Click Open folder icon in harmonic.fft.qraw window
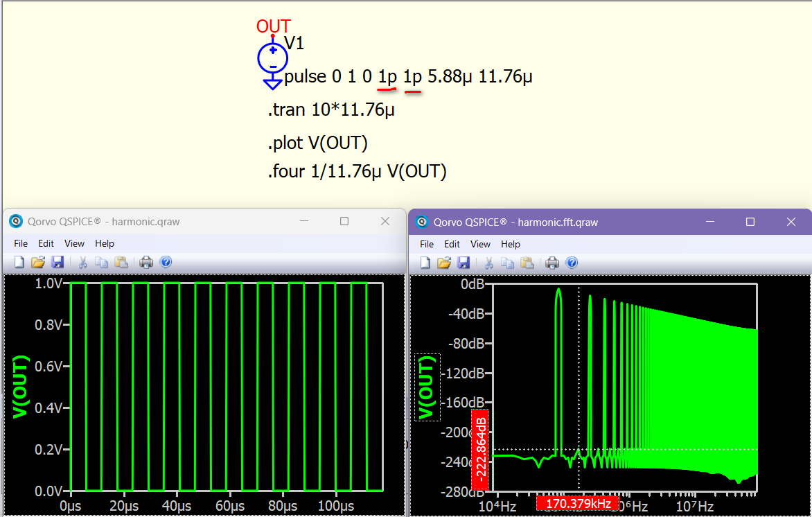Screen dimensions: 812x517 tap(444, 263)
